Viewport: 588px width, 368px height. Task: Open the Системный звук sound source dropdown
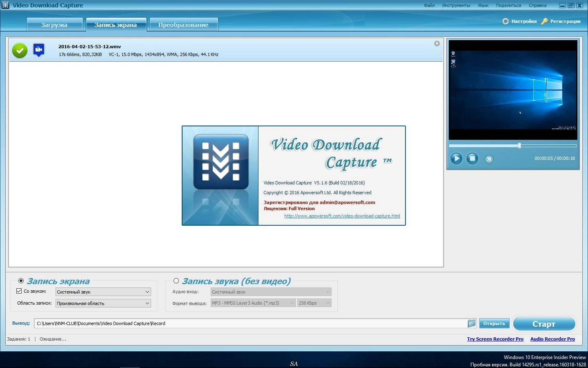point(103,292)
